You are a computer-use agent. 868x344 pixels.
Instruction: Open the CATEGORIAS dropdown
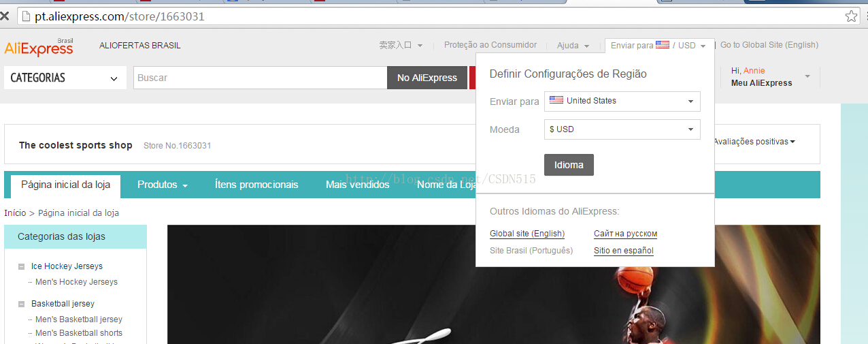point(65,78)
